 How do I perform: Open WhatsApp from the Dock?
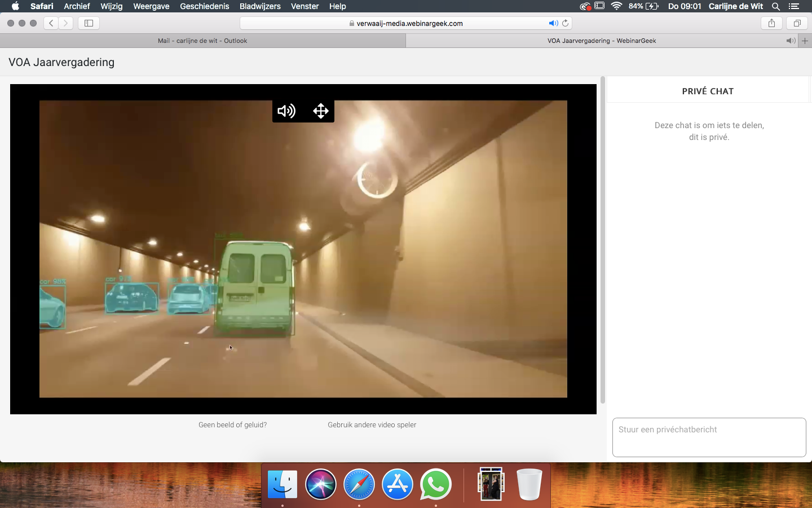[436, 484]
